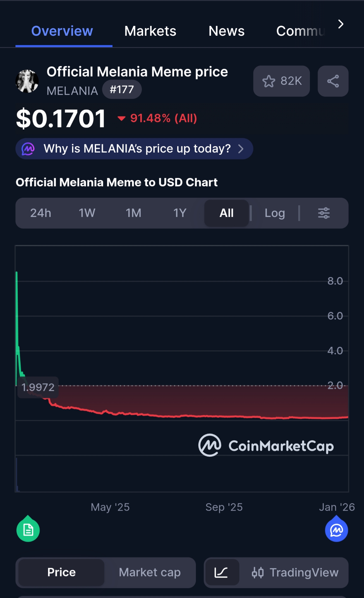Click the 1.9972 price marker on chart

click(x=38, y=387)
